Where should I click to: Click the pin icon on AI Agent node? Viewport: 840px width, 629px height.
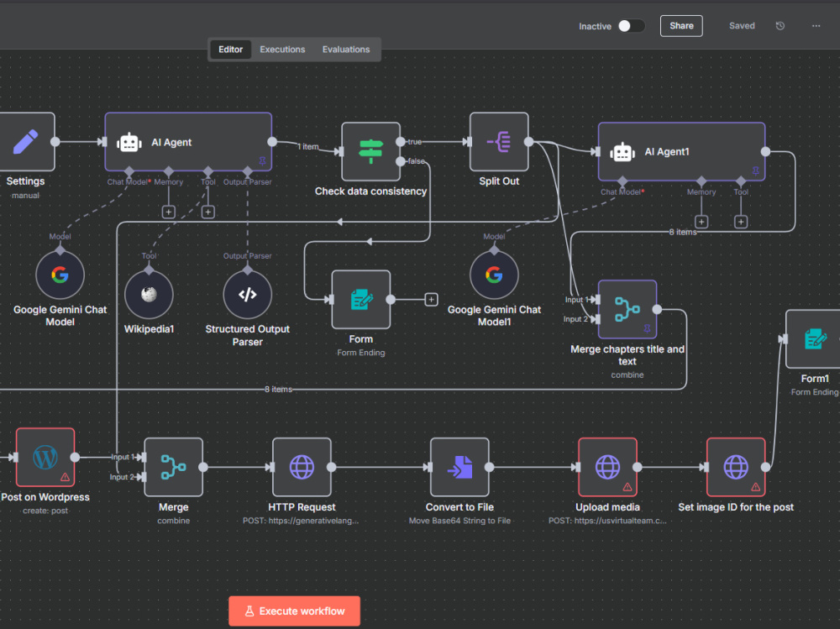262,160
